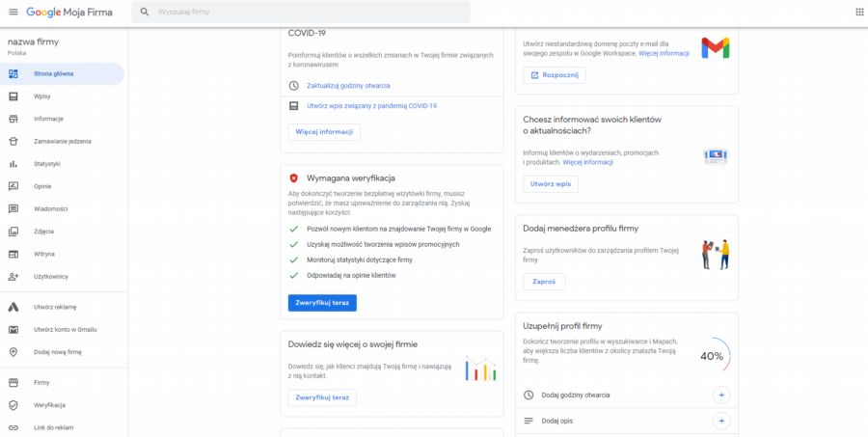
Task: Open Zaktualizuj godziny otwarcia link
Action: tap(348, 86)
